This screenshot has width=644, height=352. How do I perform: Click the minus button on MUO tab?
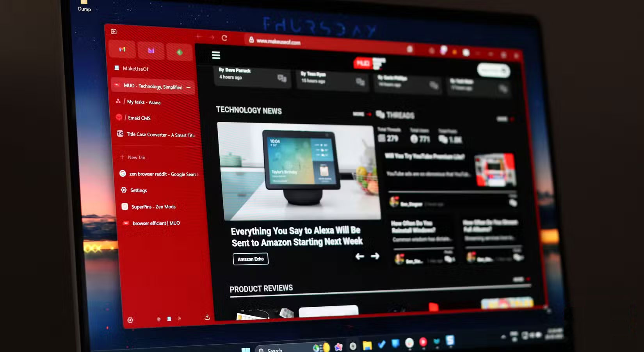tap(189, 87)
